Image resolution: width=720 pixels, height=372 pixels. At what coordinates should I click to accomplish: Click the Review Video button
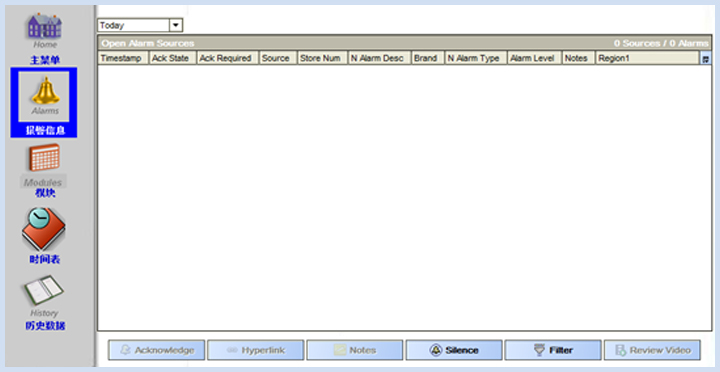tap(652, 350)
